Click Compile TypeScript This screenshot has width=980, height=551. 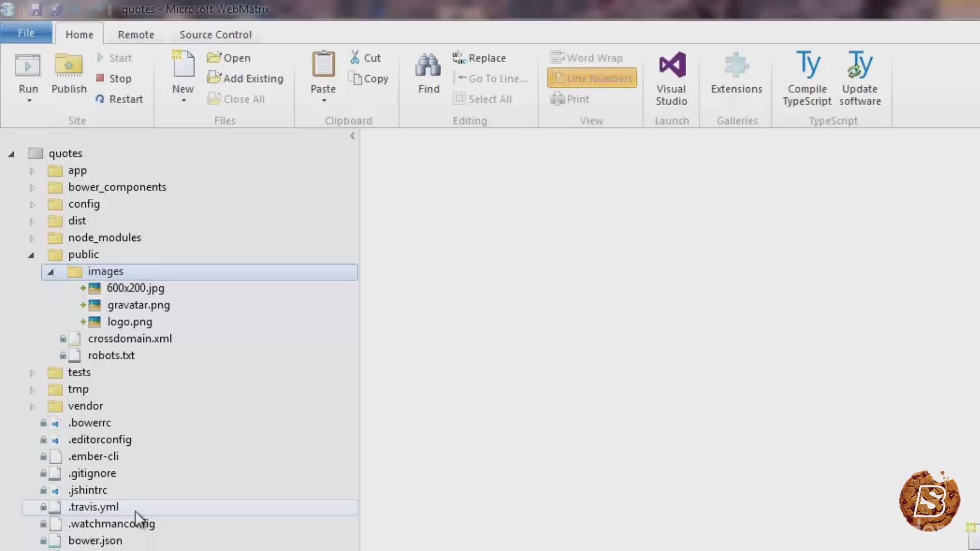[807, 79]
